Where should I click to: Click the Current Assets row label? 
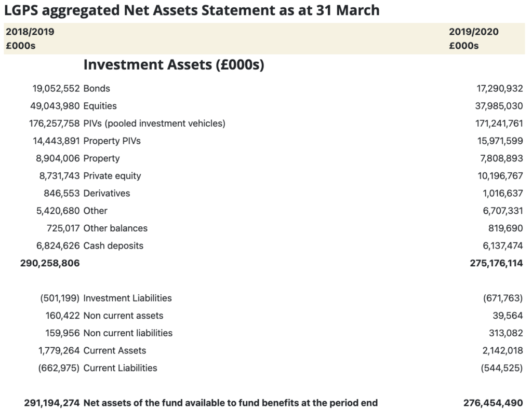(x=115, y=351)
